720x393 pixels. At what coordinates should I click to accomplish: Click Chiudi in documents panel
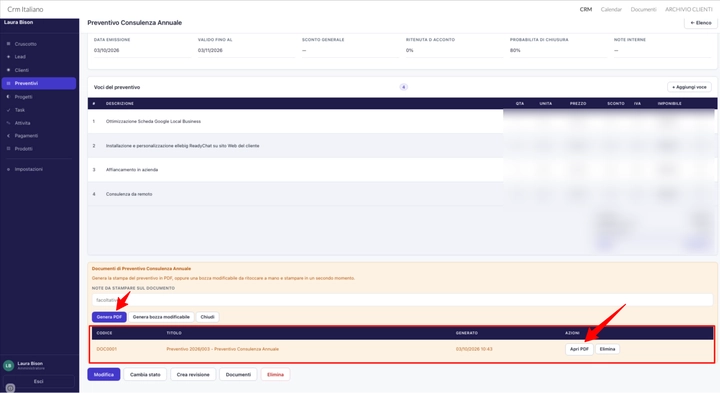click(x=208, y=317)
